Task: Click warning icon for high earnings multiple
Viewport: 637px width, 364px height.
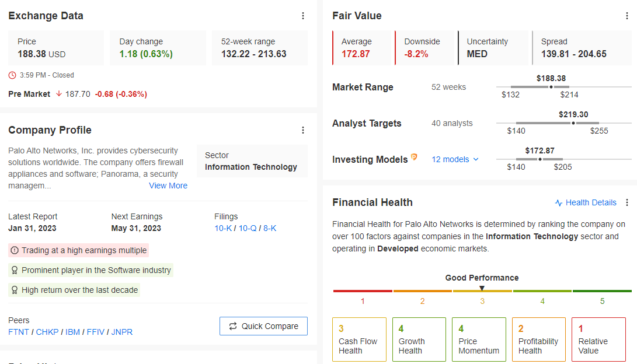Action: click(15, 250)
